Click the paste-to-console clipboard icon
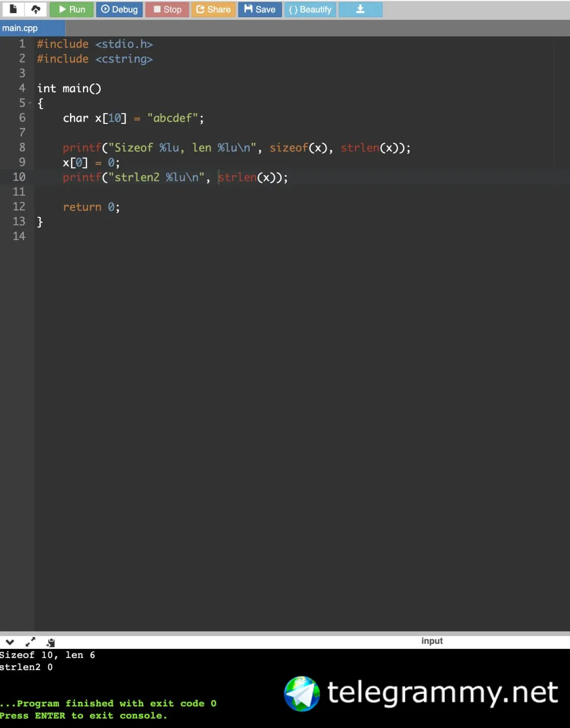The height and width of the screenshot is (728, 570). click(x=51, y=642)
